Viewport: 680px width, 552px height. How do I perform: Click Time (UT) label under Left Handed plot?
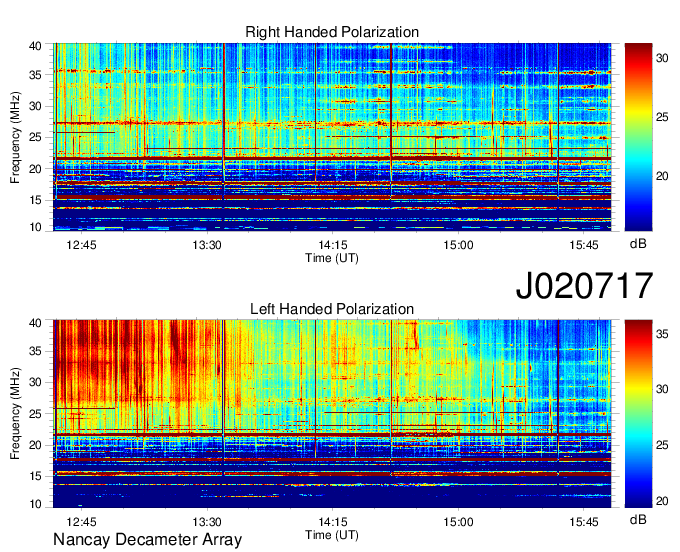click(x=332, y=535)
